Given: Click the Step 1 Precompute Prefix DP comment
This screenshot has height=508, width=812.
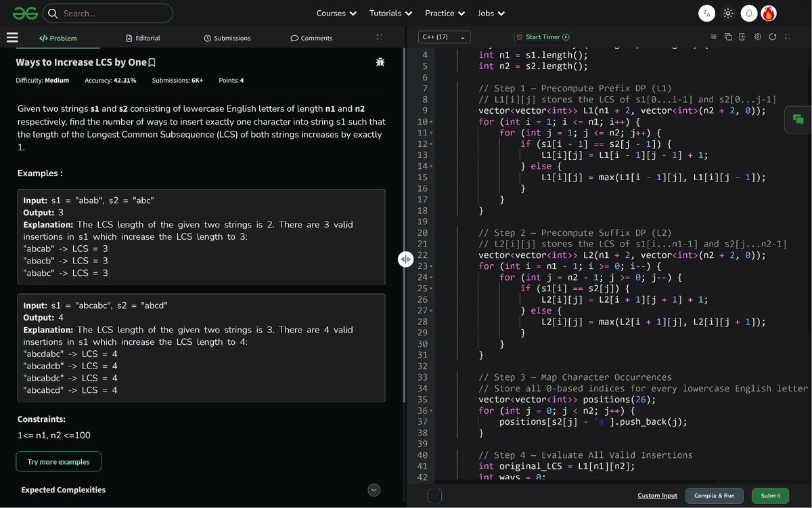Looking at the screenshot, I should [575, 89].
